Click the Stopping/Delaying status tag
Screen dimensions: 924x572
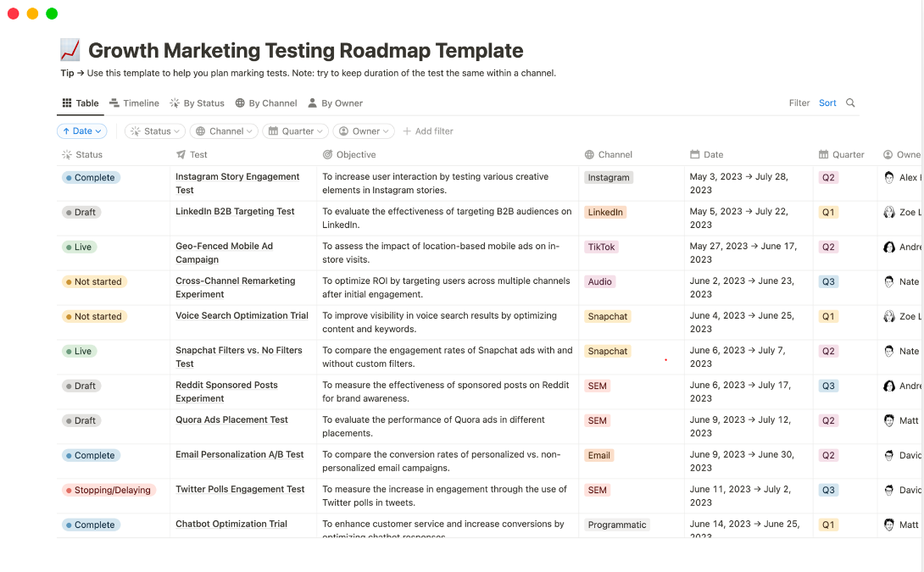pyautogui.click(x=107, y=490)
